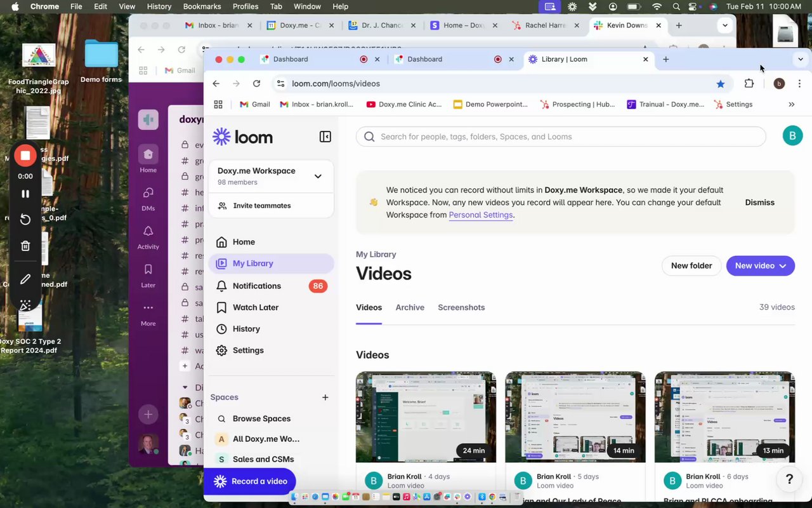Open Slack More menu in back window
Viewport: 812px width, 508px height.
click(148, 314)
